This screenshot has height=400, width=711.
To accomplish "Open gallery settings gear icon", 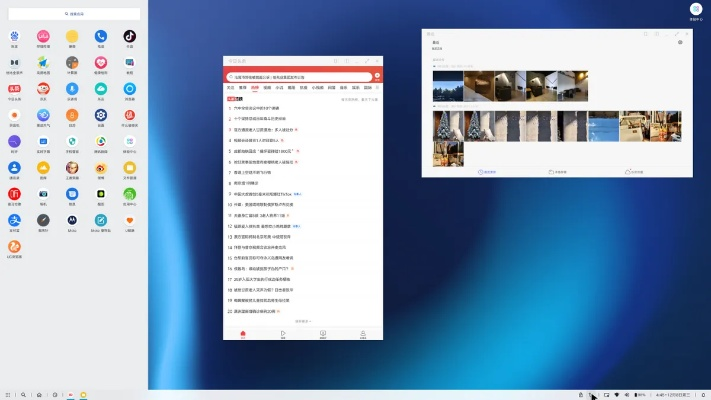I will coord(680,43).
